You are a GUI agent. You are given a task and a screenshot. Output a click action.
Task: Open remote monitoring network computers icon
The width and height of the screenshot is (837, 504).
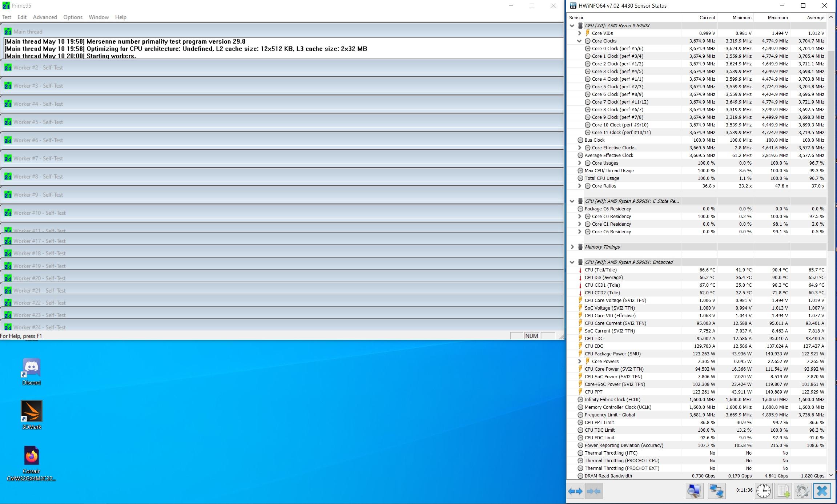click(x=716, y=491)
